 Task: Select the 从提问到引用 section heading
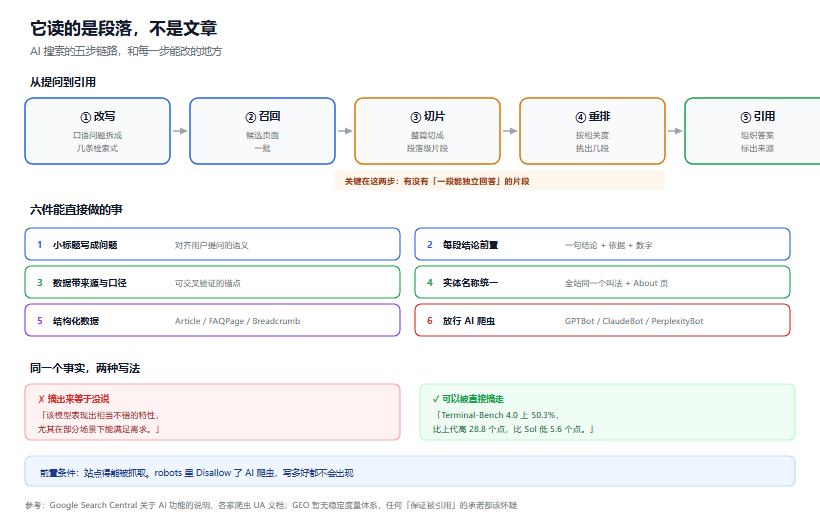[63, 82]
